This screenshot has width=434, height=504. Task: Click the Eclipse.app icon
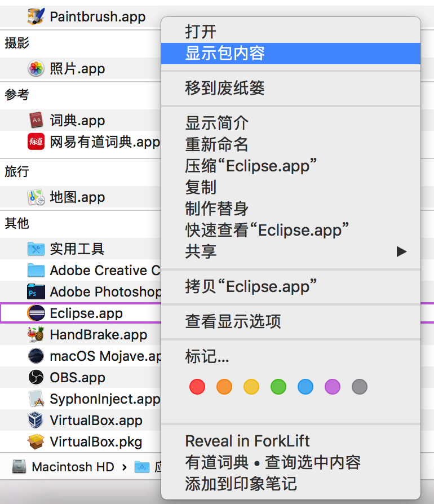[36, 313]
